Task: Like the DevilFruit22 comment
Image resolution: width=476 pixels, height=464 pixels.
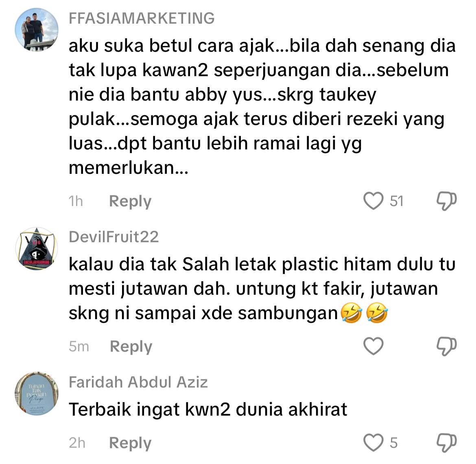Action: [373, 346]
